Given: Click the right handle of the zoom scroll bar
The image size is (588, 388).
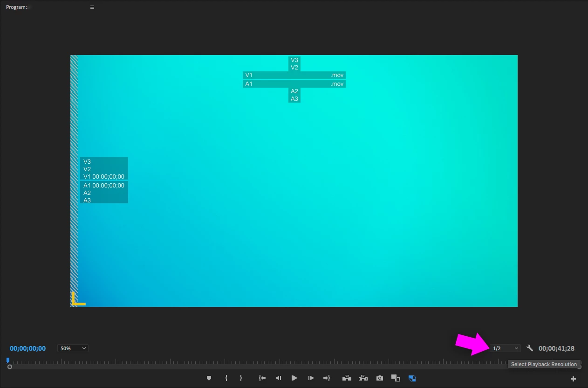Looking at the screenshot, I should (x=579, y=367).
